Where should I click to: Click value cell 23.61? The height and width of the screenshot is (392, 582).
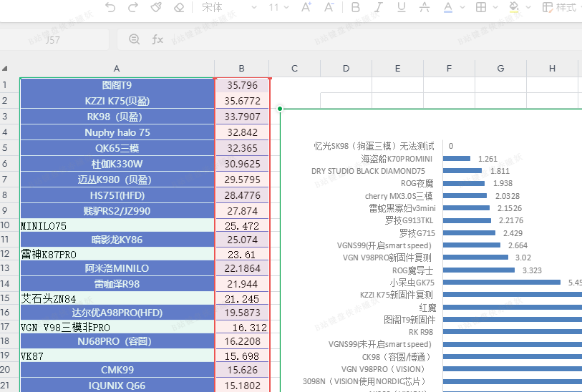[242, 254]
